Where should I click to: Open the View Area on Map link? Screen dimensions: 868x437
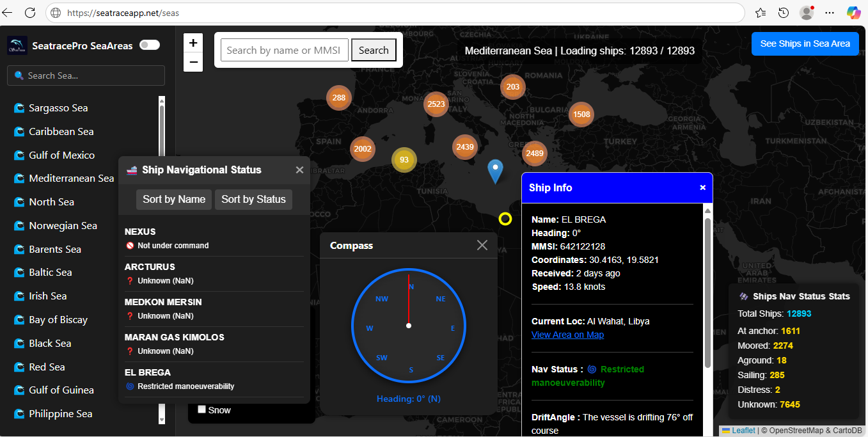click(567, 335)
